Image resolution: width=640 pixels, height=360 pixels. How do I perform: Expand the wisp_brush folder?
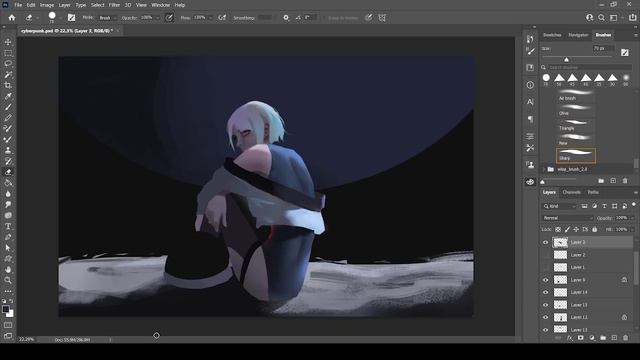coord(544,169)
